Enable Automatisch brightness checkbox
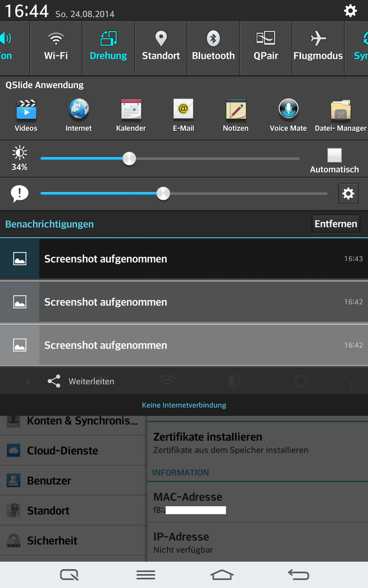The image size is (368, 588). tap(334, 155)
